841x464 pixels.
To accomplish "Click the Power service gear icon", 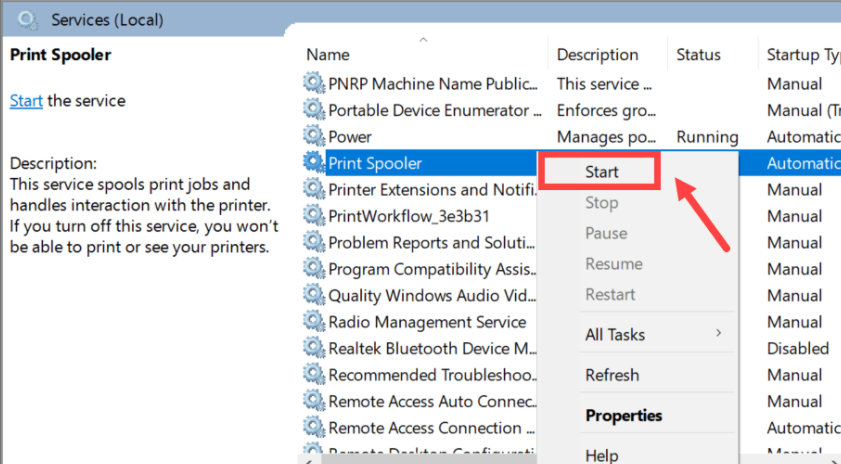I will click(315, 137).
